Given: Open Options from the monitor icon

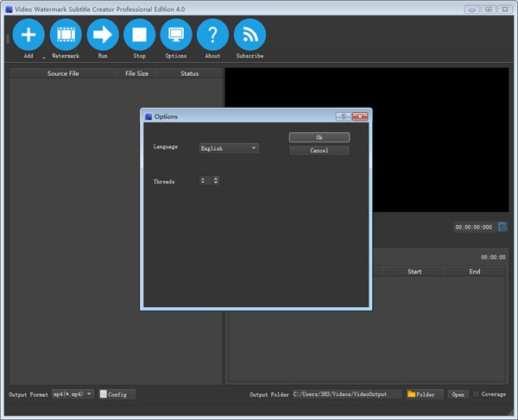Looking at the screenshot, I should pyautogui.click(x=176, y=34).
